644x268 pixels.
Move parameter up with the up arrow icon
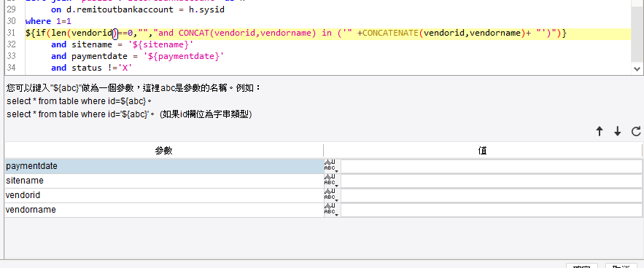600,131
